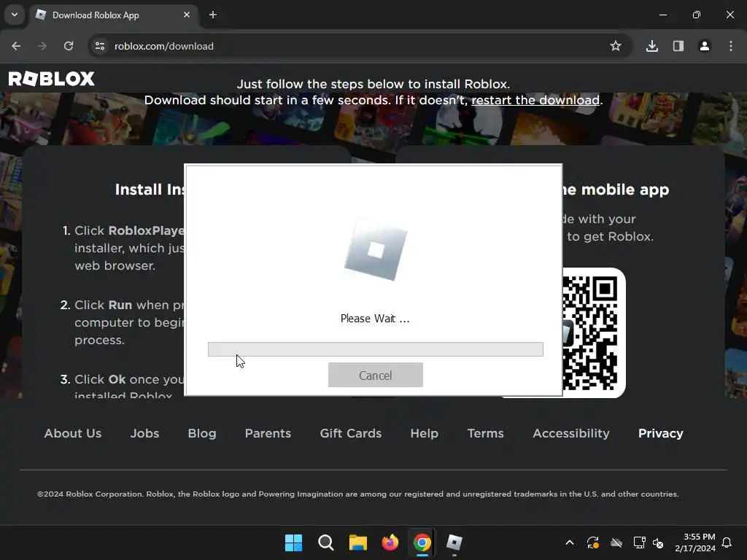Click the mobile app QR code
The width and height of the screenshot is (747, 560).
point(590,332)
